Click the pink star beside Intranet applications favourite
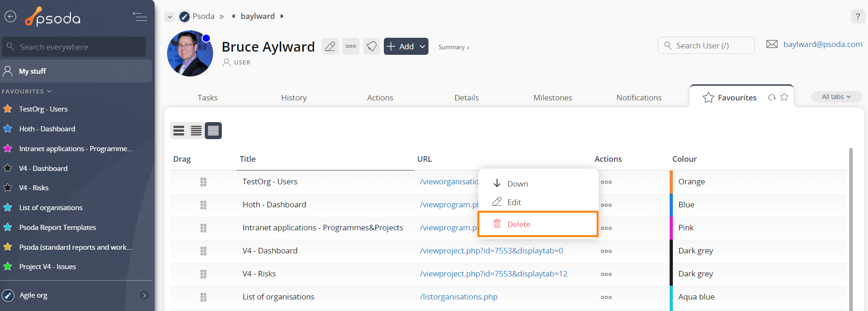 (x=8, y=148)
